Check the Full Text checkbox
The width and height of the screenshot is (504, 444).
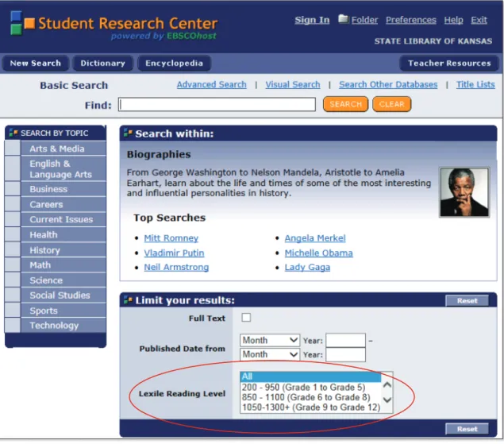click(x=246, y=318)
